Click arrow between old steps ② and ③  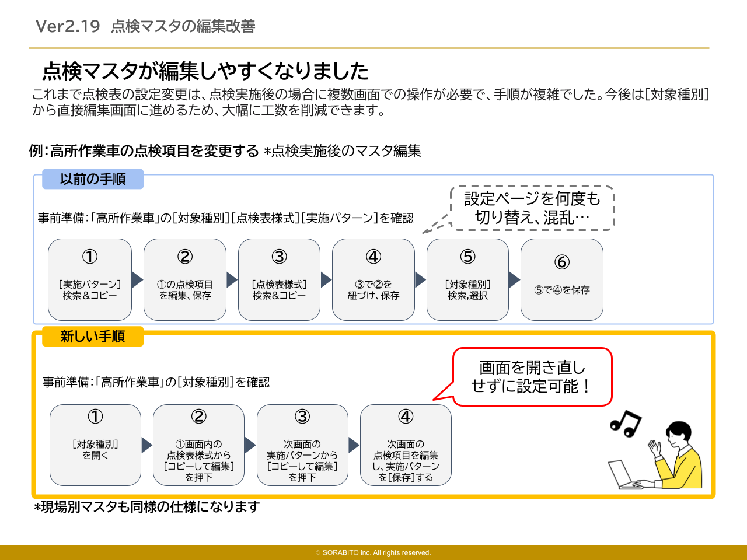(232, 280)
